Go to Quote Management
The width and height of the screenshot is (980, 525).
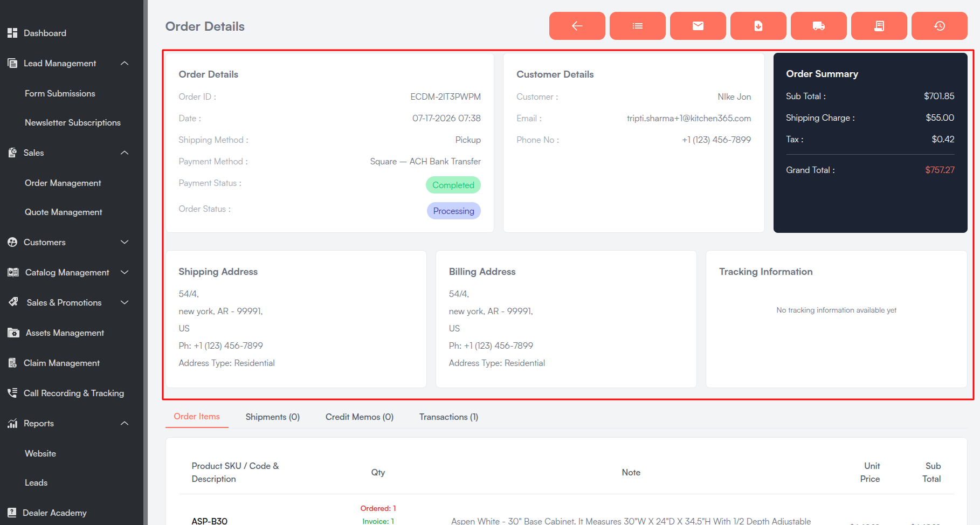[64, 212]
